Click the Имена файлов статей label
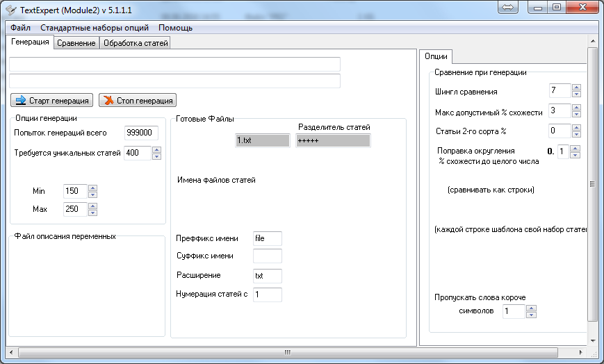The height and width of the screenshot is (364, 604). pyautogui.click(x=216, y=180)
